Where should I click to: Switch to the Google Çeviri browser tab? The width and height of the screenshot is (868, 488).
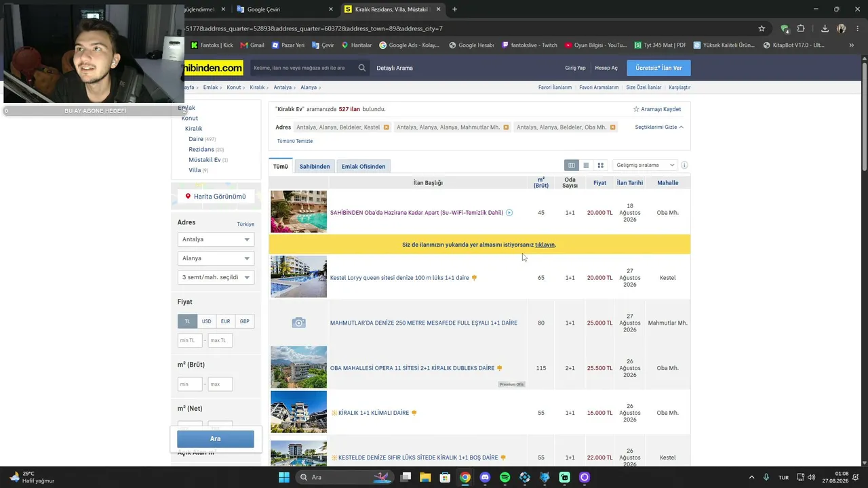283,9
